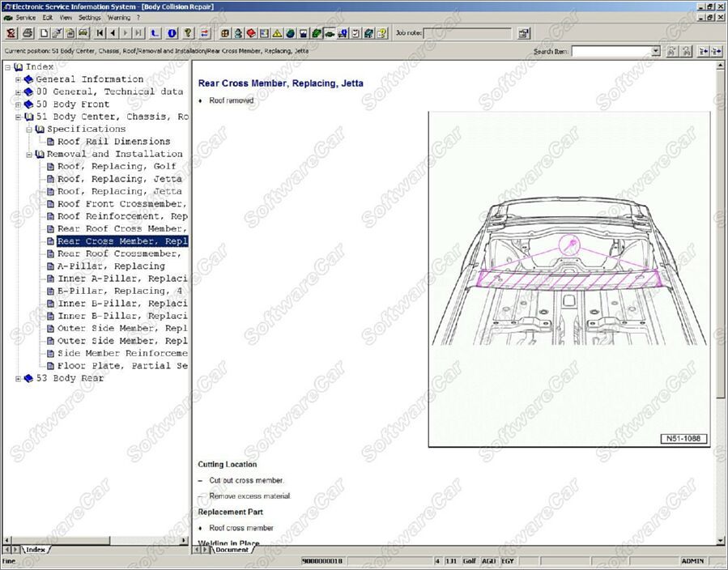Expand the 50 Body Front tree node
The width and height of the screenshot is (728, 570).
pos(18,104)
